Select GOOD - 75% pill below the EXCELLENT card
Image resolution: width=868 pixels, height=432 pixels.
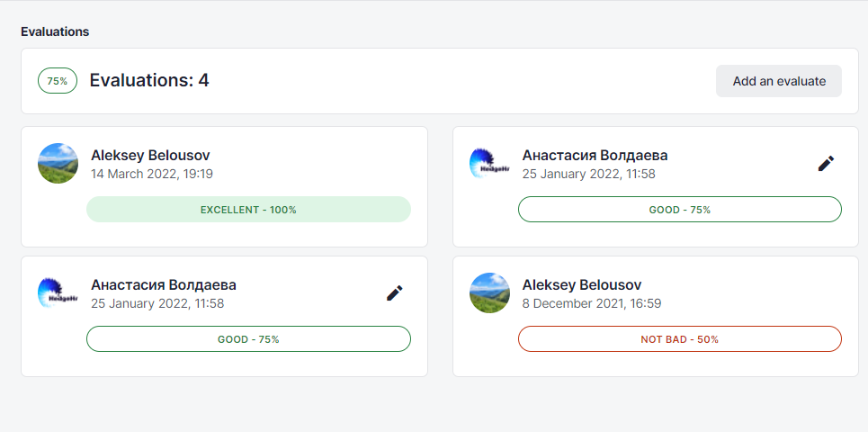point(248,339)
